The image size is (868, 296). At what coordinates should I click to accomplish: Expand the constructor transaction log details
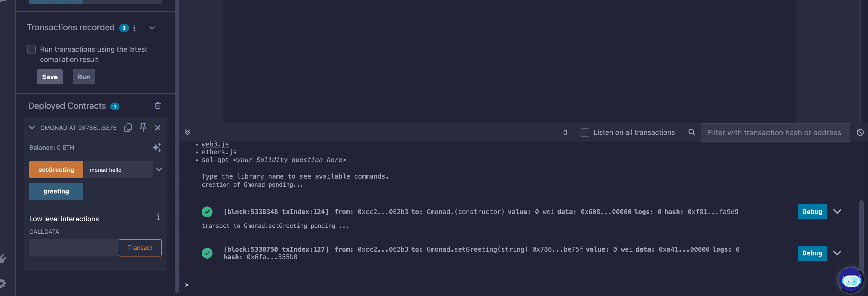837,211
